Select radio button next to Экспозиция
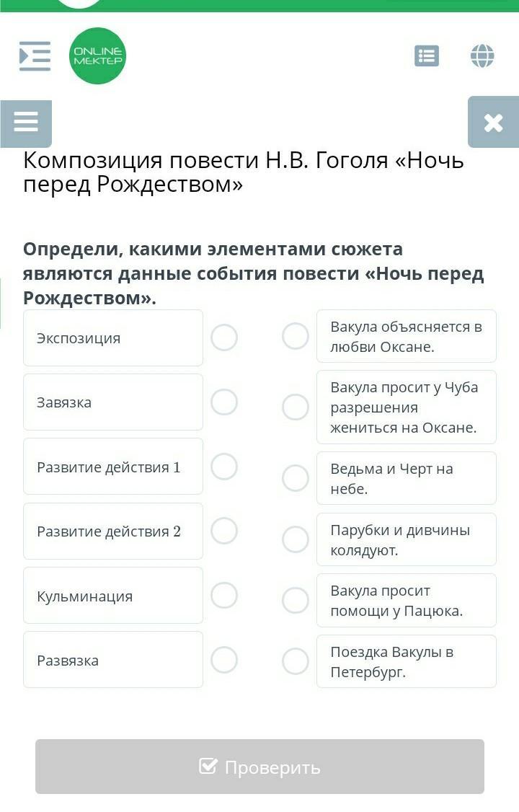 pos(224,337)
